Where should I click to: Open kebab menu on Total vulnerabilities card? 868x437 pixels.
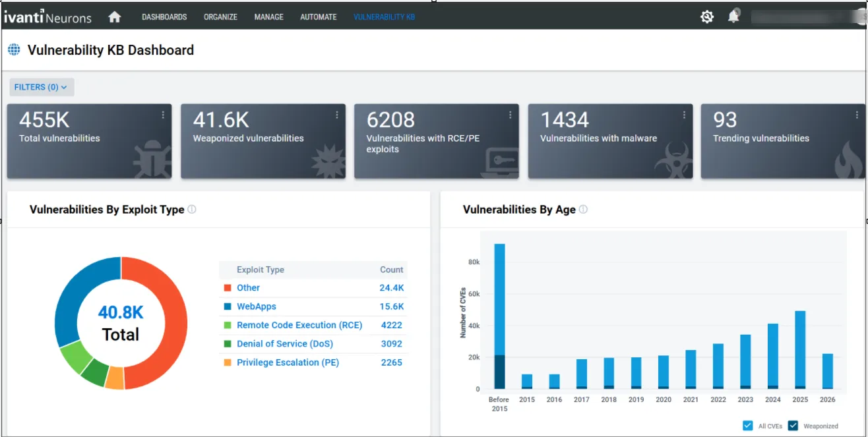(163, 115)
